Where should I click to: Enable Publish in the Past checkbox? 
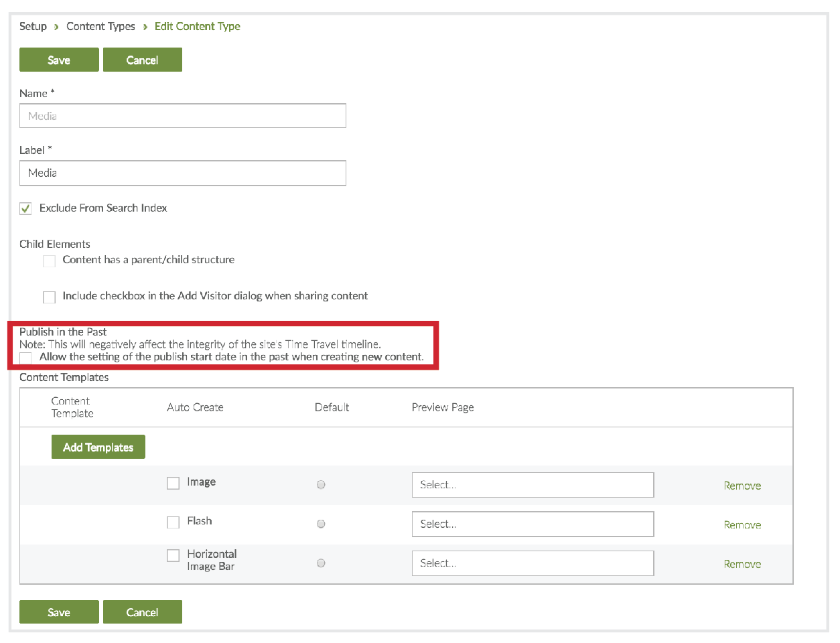(x=25, y=358)
